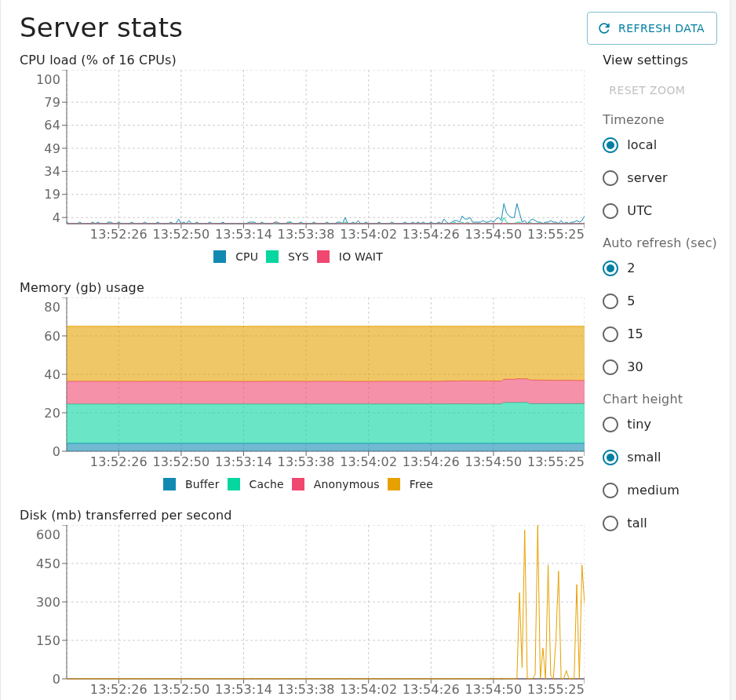Toggle the Cache legend swatch

(x=233, y=484)
